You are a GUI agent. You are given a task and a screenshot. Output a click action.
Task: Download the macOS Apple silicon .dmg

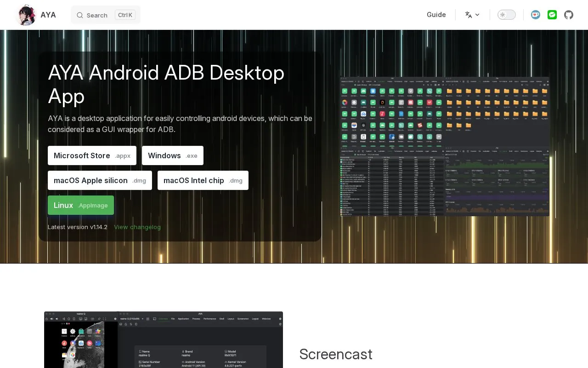click(x=100, y=180)
